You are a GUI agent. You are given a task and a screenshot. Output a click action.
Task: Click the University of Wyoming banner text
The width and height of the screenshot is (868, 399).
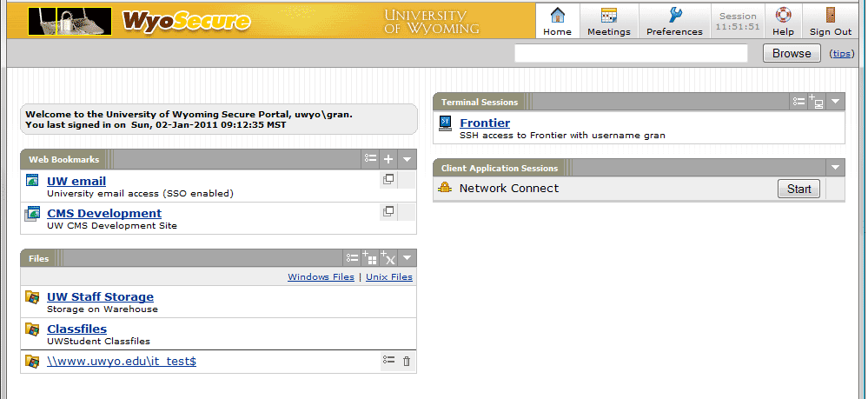click(431, 22)
